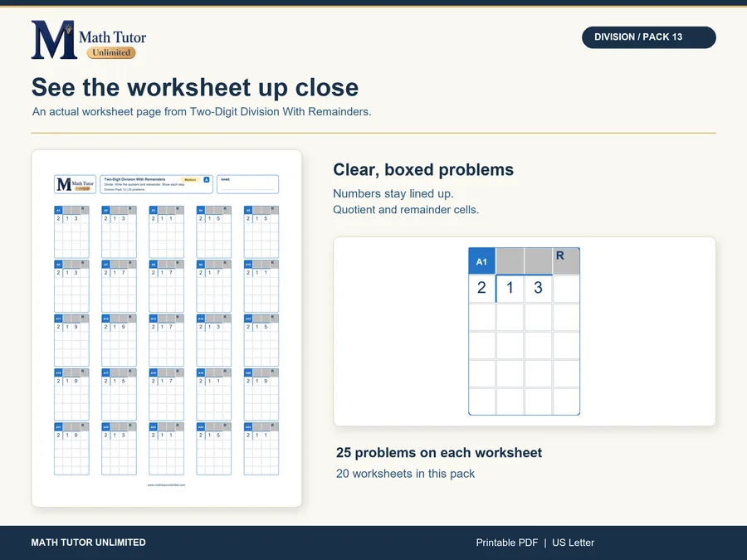Viewport: 747px width, 560px height.
Task: Click the gold Unlimited badge under Math Tutor
Action: pos(111,52)
